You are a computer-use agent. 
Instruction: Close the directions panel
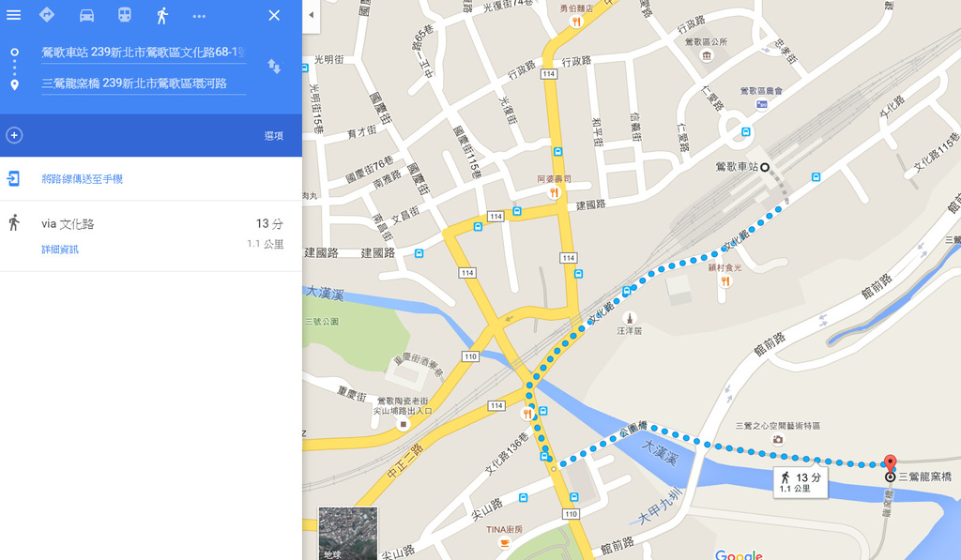[273, 15]
